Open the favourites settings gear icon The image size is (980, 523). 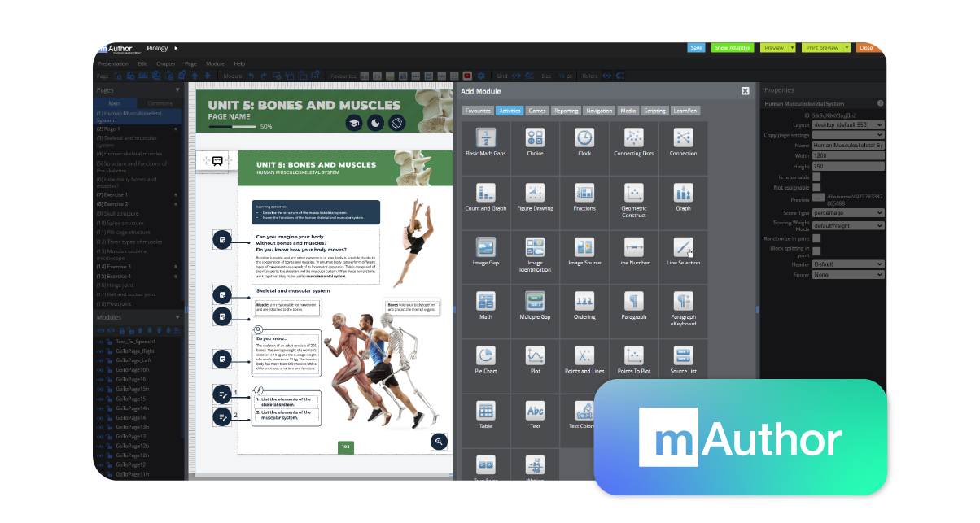[480, 76]
